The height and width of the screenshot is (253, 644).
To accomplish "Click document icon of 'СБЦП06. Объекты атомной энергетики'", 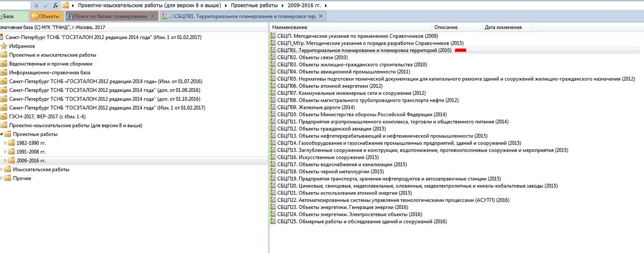I will [x=273, y=86].
